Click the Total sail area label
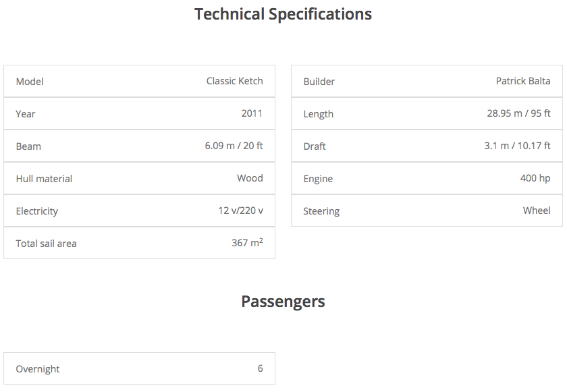Viewport: 567px width, 392px height. point(46,244)
